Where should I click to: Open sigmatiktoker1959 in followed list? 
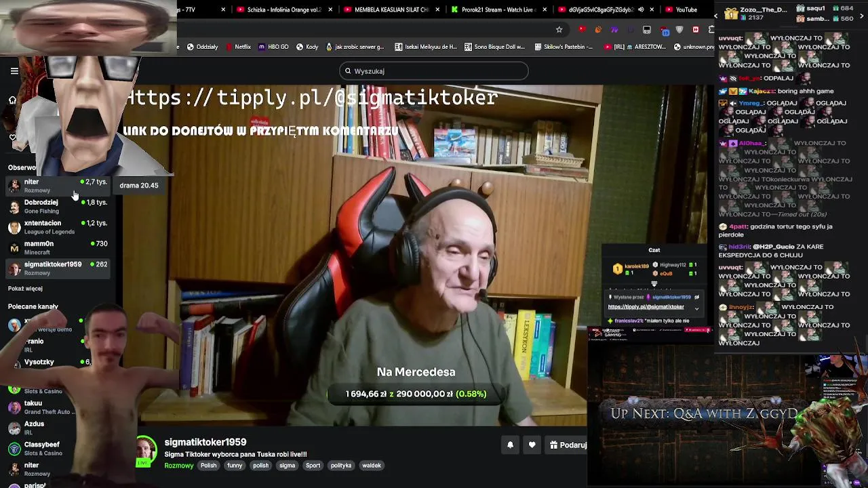58,268
